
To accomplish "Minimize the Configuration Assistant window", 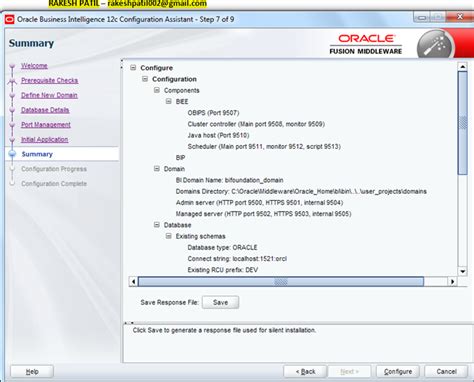I will (x=422, y=17).
